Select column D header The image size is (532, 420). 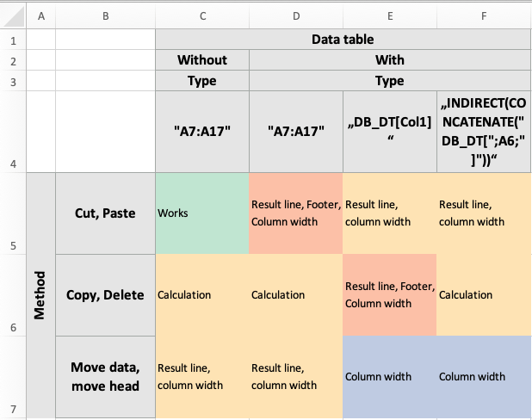point(296,16)
